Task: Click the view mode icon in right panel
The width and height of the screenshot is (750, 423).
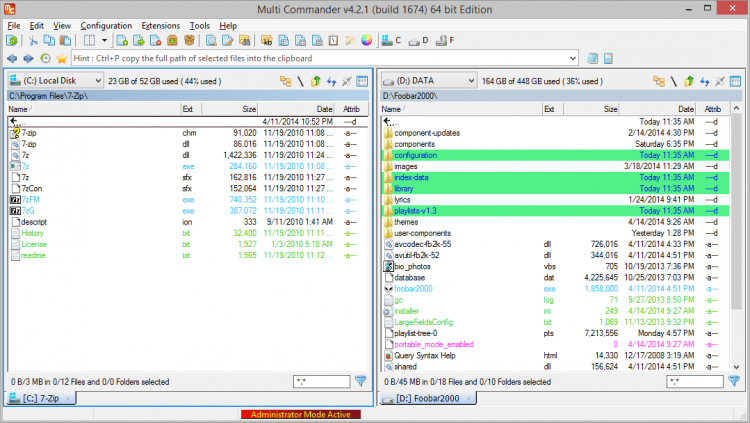Action: tap(735, 81)
